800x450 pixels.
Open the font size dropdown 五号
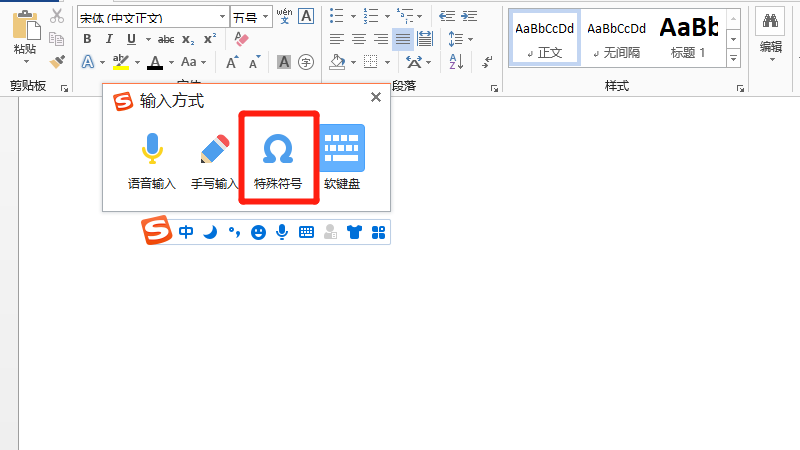[x=264, y=17]
